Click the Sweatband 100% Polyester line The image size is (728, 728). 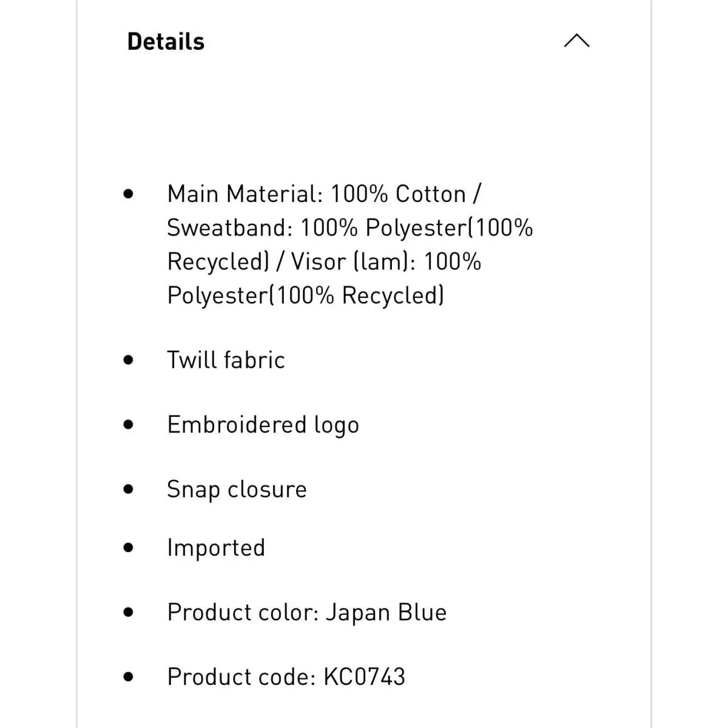coord(350,228)
